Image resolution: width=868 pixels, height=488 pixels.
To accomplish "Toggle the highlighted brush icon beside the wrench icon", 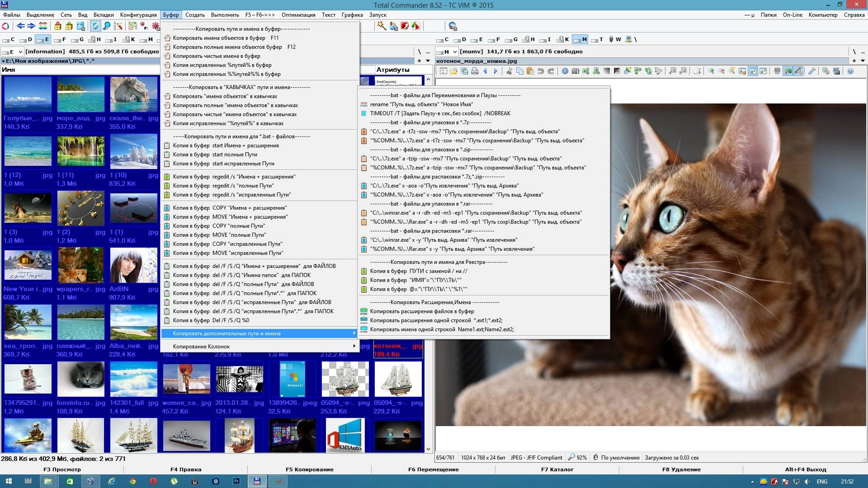I will (798, 71).
